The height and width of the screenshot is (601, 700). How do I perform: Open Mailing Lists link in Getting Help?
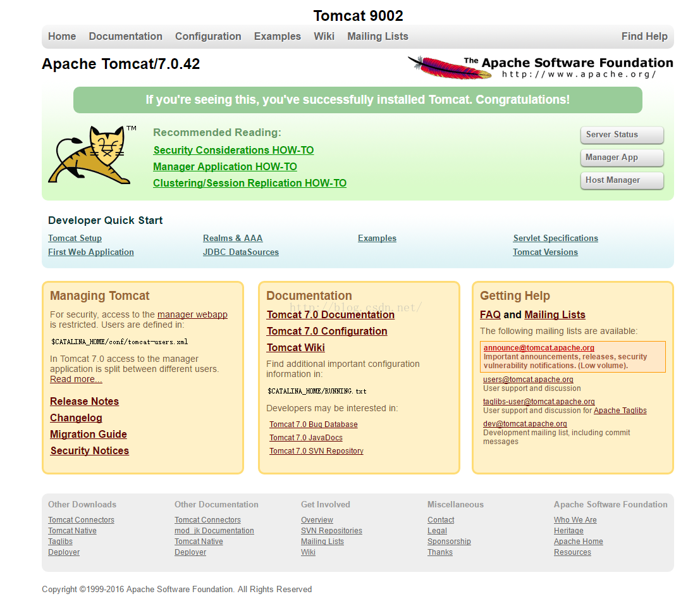pyautogui.click(x=555, y=315)
